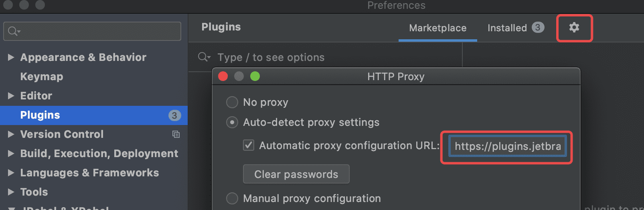
Task: Choose Manual proxy configuration option
Action: coord(232,198)
